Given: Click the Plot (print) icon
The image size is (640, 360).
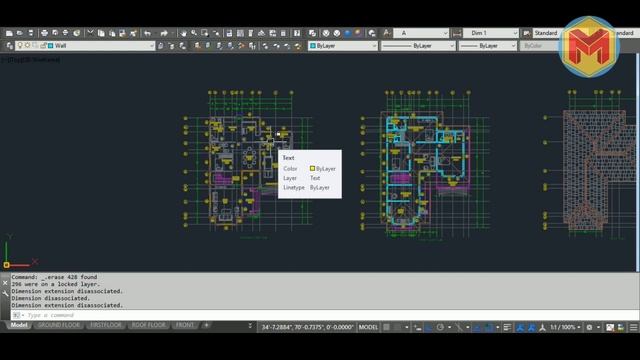Looking at the screenshot, I should click(x=44, y=33).
